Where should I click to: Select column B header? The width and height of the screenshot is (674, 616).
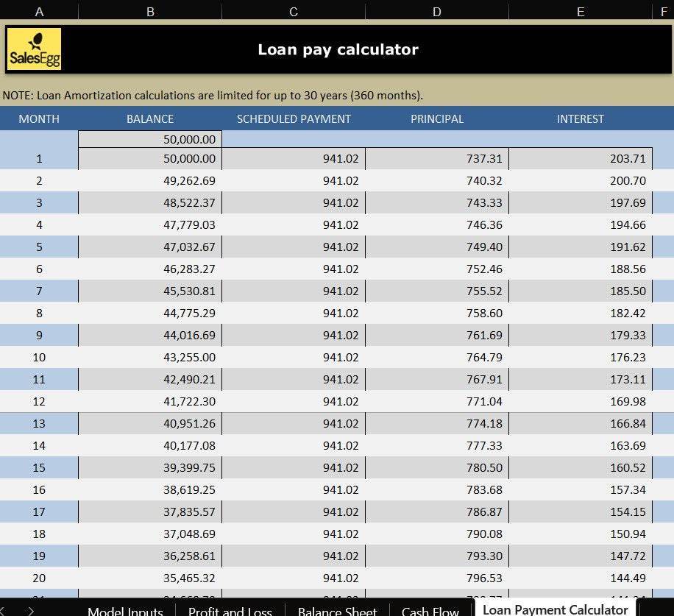(x=150, y=11)
